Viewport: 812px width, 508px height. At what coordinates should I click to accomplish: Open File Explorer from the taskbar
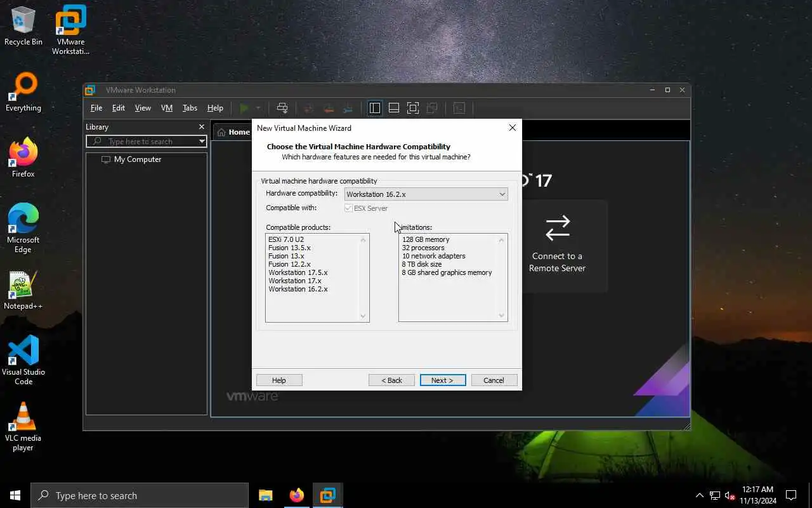pos(266,495)
